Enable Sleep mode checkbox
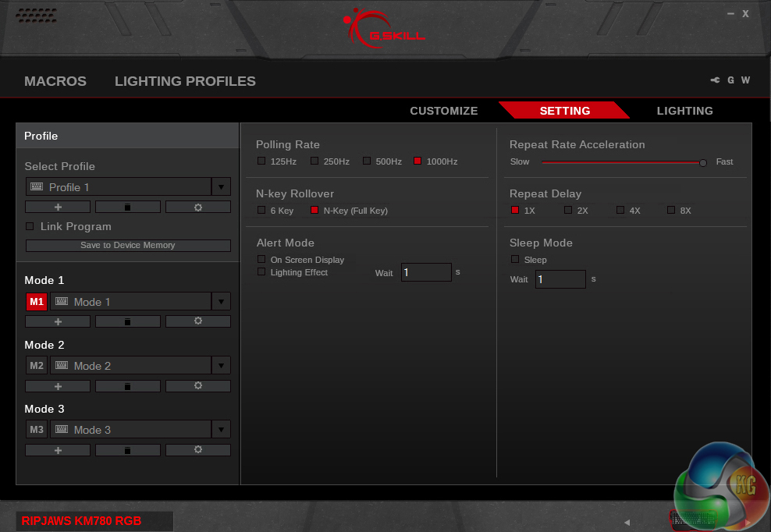The height and width of the screenshot is (532, 771). pyautogui.click(x=515, y=259)
